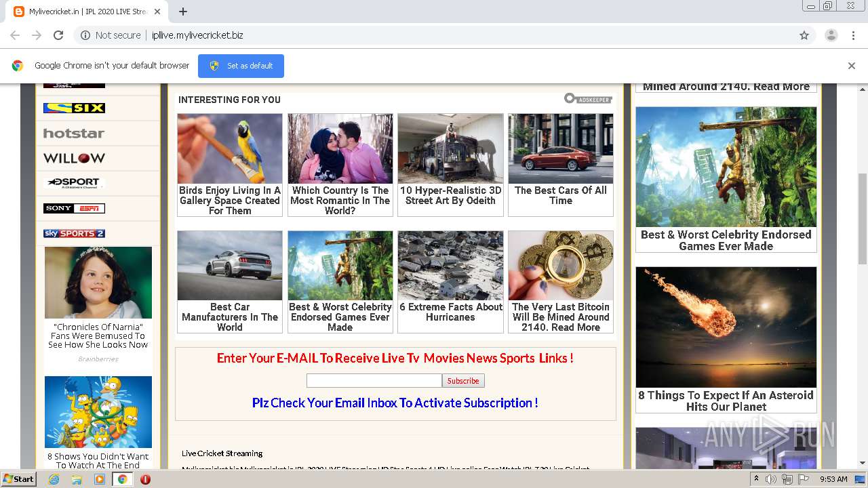The image size is (868, 488).
Task: Open right sidebar Celebrity Endorsed Games image
Action: 726,167
